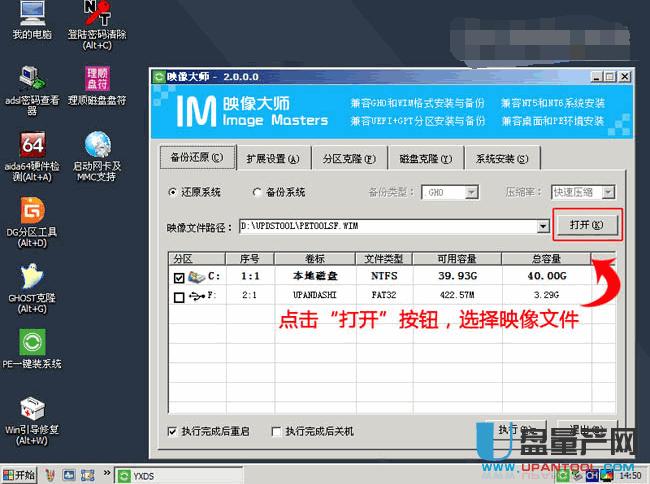Uncheck 执行完成后重启 checkbox
The width and height of the screenshot is (650, 484).
[x=173, y=432]
